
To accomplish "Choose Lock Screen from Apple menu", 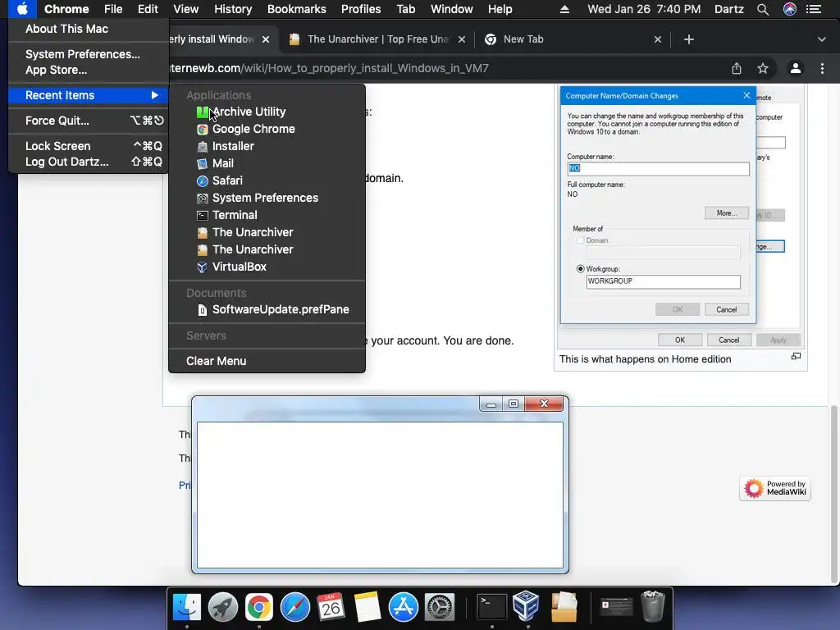I will coord(89,146).
